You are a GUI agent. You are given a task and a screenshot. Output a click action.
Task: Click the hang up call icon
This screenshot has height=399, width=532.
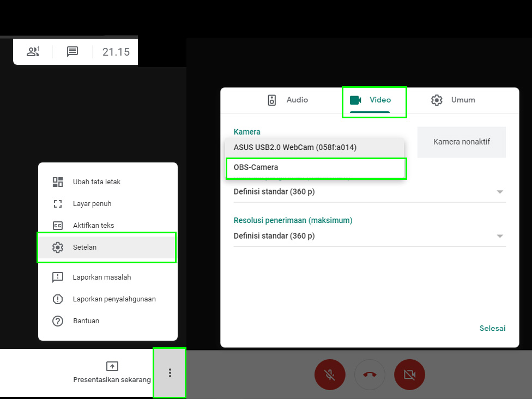[370, 374]
